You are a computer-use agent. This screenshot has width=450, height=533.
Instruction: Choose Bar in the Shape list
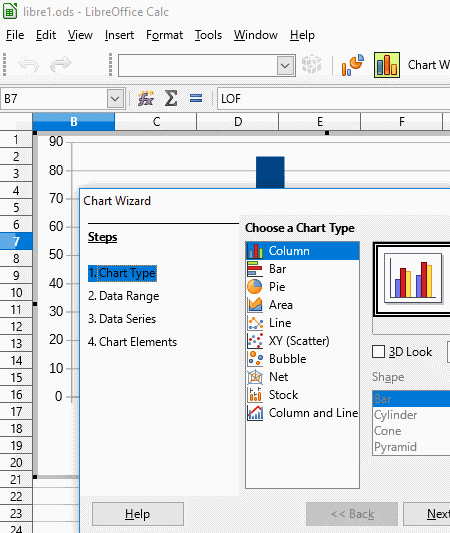click(412, 399)
